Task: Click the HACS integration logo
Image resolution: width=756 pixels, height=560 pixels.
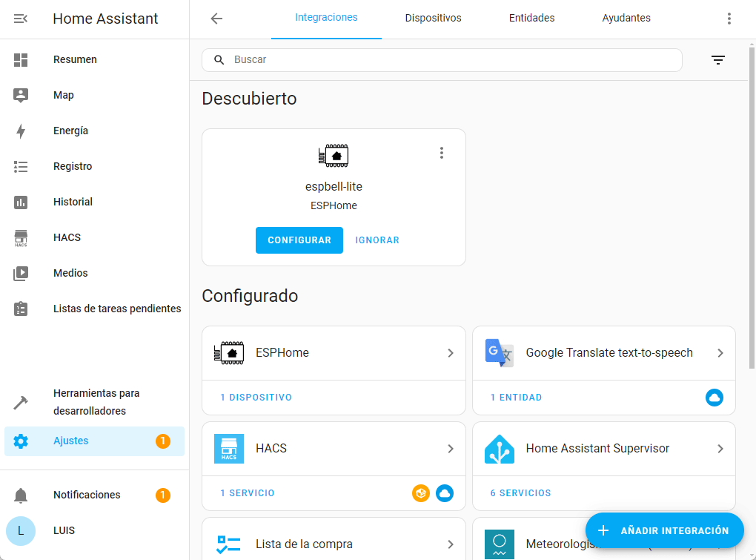Action: click(x=229, y=449)
